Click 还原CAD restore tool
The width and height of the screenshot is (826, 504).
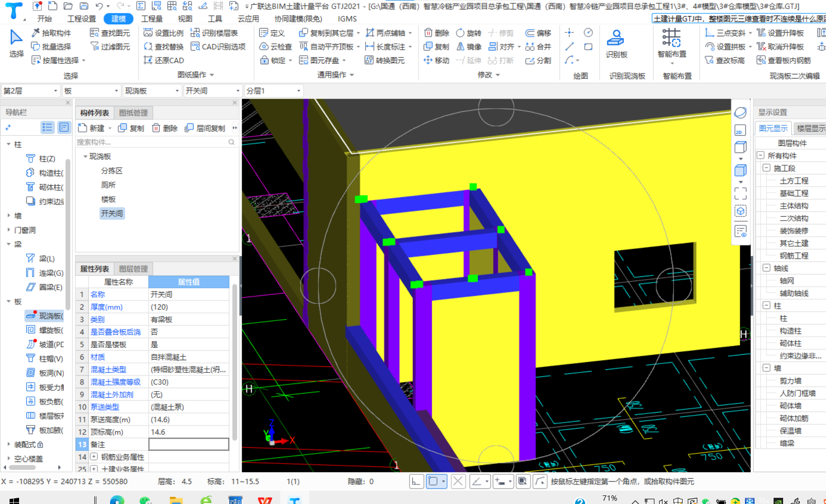[163, 60]
